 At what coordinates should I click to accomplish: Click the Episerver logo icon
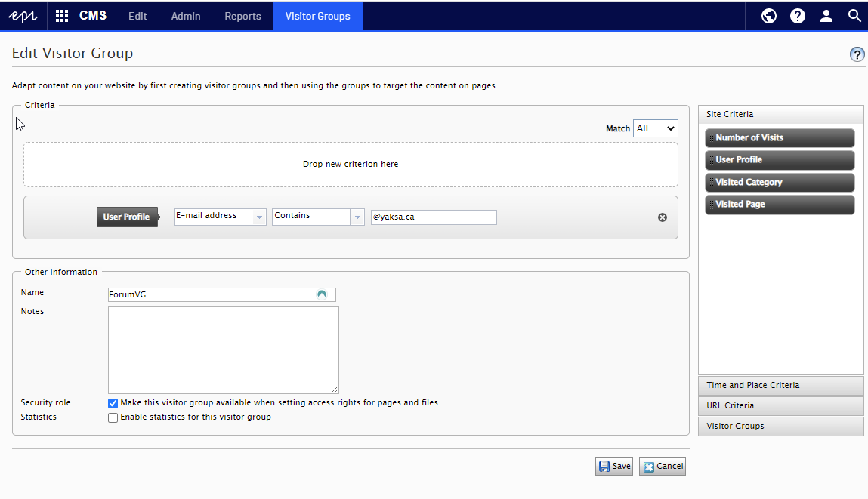(23, 16)
